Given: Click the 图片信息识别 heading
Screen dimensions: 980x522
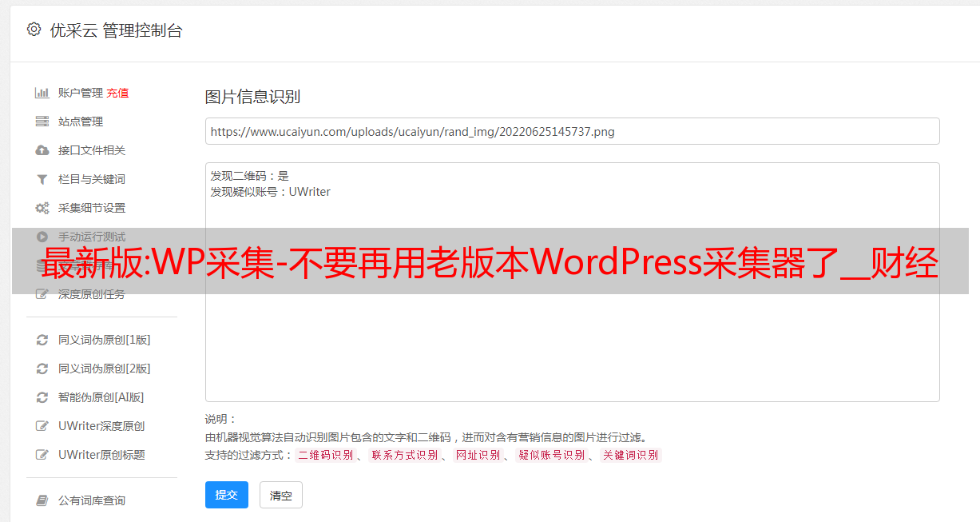Looking at the screenshot, I should [252, 97].
